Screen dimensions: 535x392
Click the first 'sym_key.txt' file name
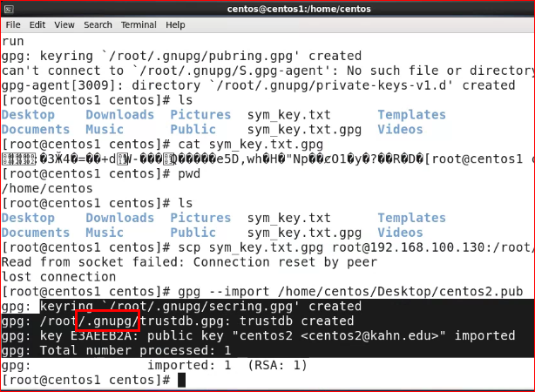coord(289,115)
